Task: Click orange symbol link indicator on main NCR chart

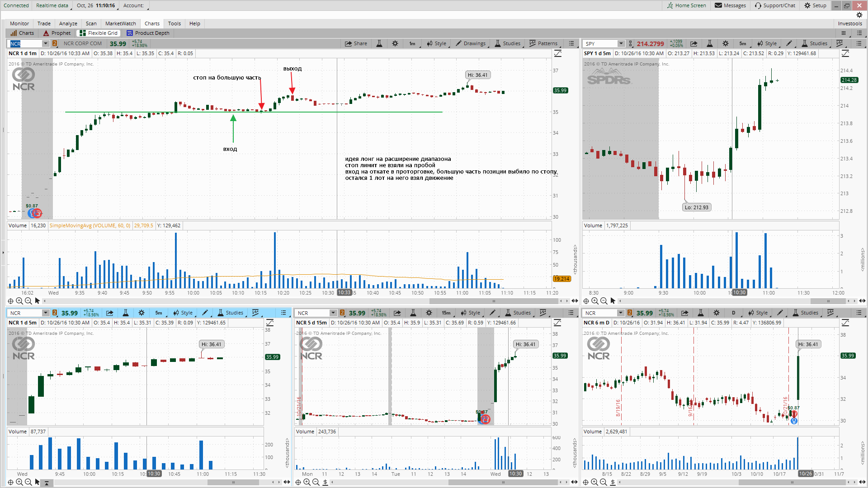Action: [55, 43]
